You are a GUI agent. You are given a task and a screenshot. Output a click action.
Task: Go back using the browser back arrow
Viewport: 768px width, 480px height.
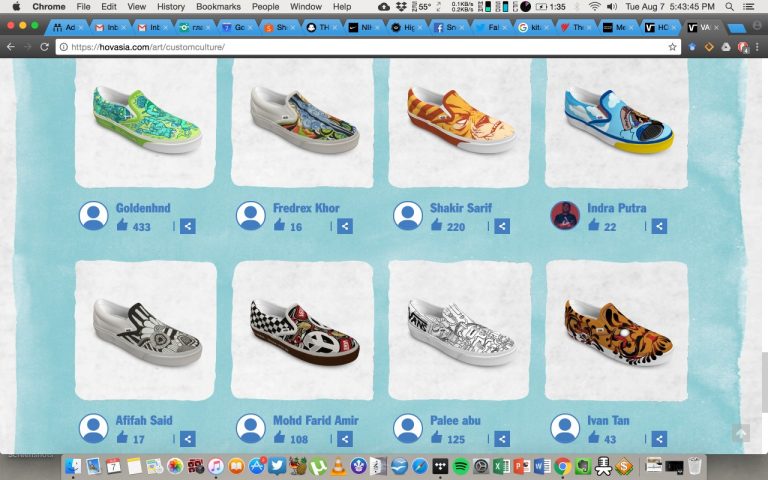click(11, 47)
